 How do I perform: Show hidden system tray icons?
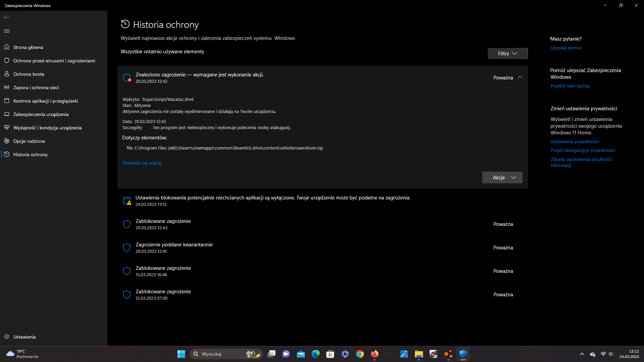(582, 354)
